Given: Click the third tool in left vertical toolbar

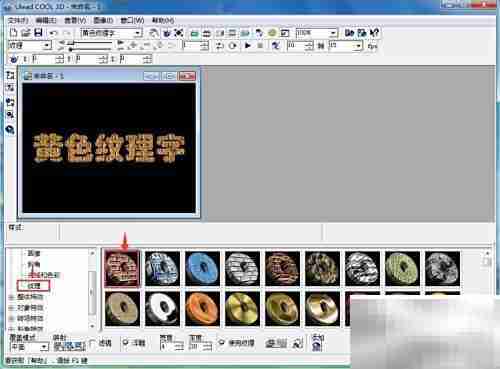Looking at the screenshot, I should (10, 102).
